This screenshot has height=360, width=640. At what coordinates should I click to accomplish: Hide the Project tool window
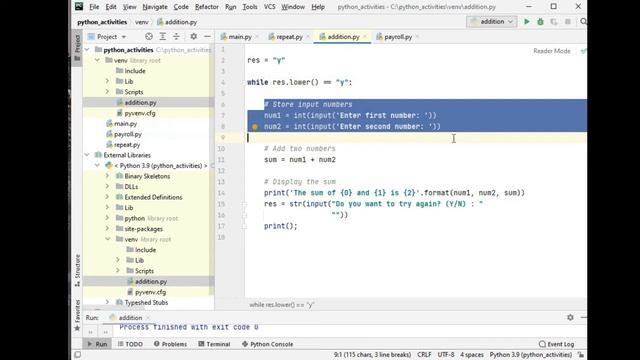coord(207,37)
